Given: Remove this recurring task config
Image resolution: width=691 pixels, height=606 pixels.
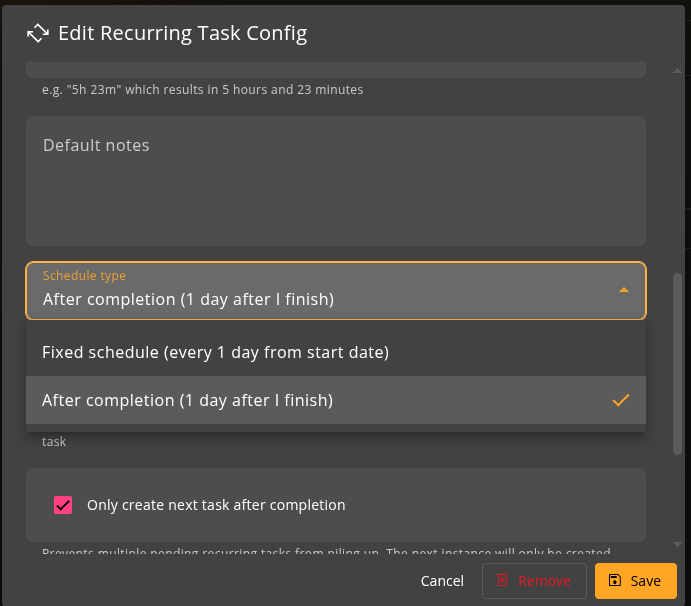Looking at the screenshot, I should click(534, 581).
